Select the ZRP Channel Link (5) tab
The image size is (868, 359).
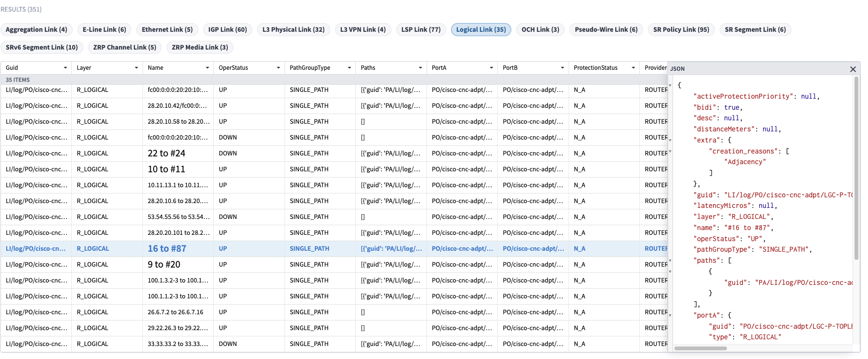[125, 47]
